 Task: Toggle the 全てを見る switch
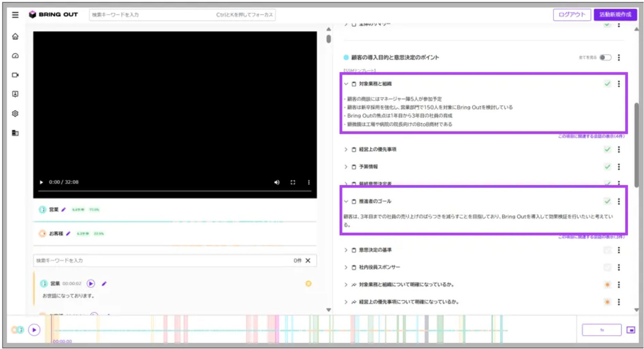[605, 57]
